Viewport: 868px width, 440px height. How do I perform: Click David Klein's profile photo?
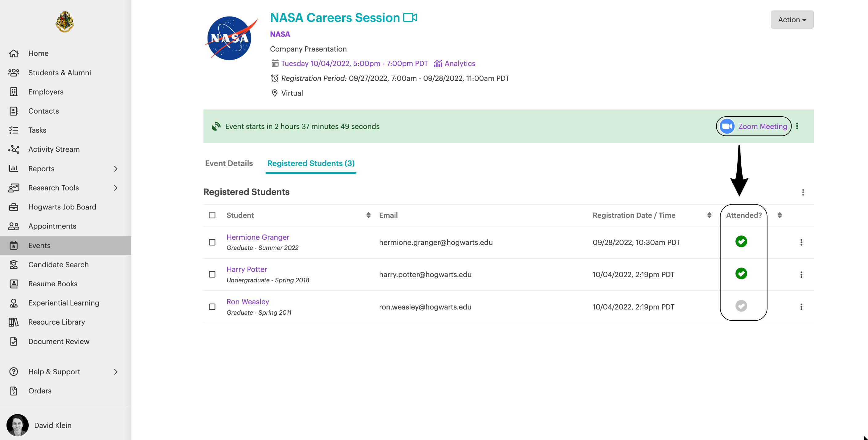pyautogui.click(x=18, y=425)
